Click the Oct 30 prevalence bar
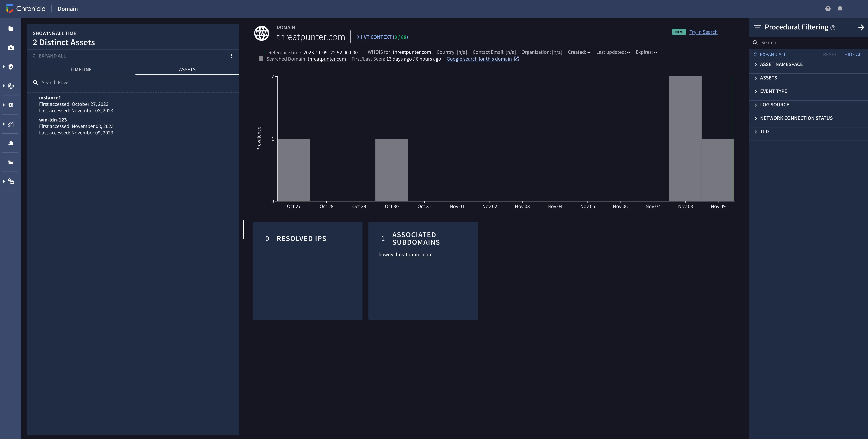This screenshot has width=868, height=439. (x=392, y=170)
